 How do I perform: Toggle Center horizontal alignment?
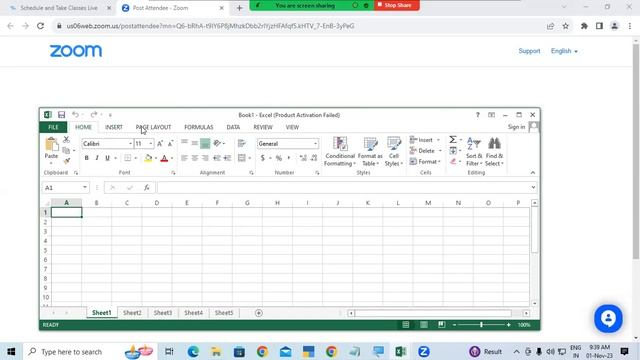[195, 158]
